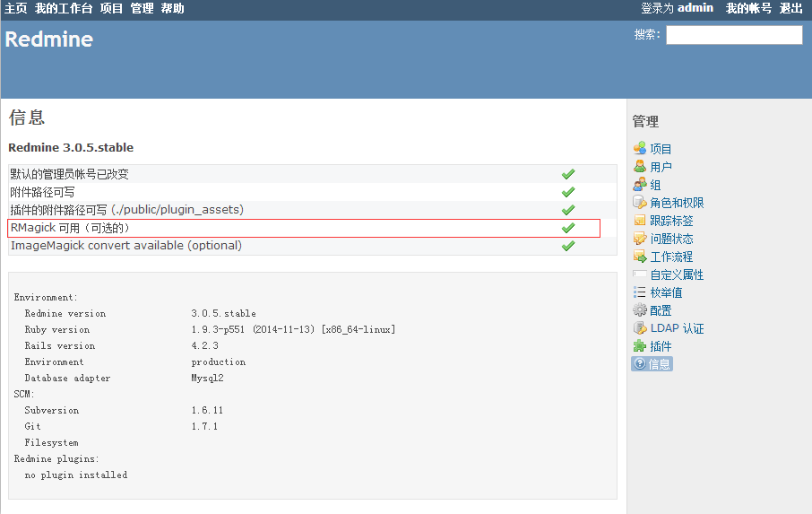Screen dimensions: 812x514
Task: Click the Filesystem line under SCM
Action: click(51, 442)
